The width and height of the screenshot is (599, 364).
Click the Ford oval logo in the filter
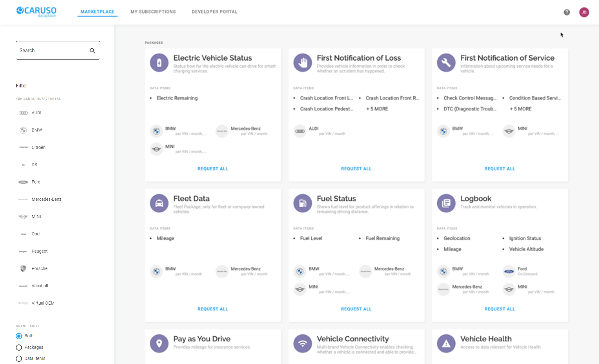23,182
